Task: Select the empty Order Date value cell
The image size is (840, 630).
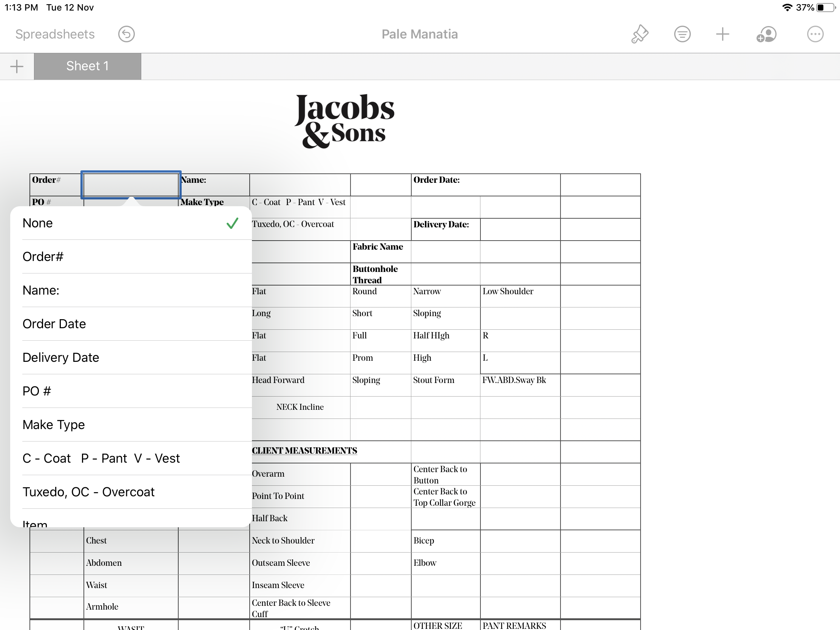Action: tap(600, 185)
